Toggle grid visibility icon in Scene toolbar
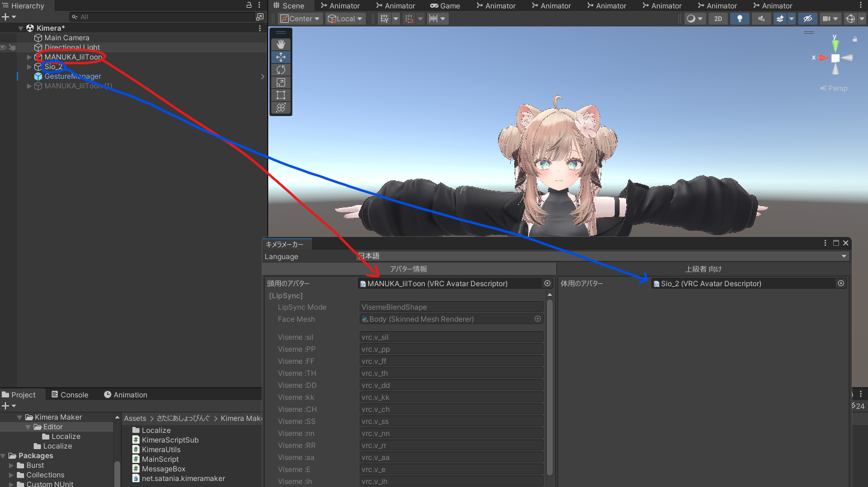 point(385,19)
